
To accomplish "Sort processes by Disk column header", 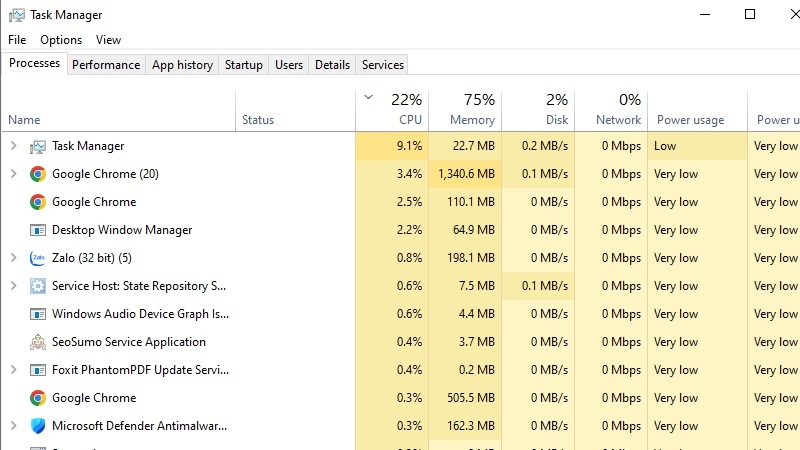I will (538, 111).
